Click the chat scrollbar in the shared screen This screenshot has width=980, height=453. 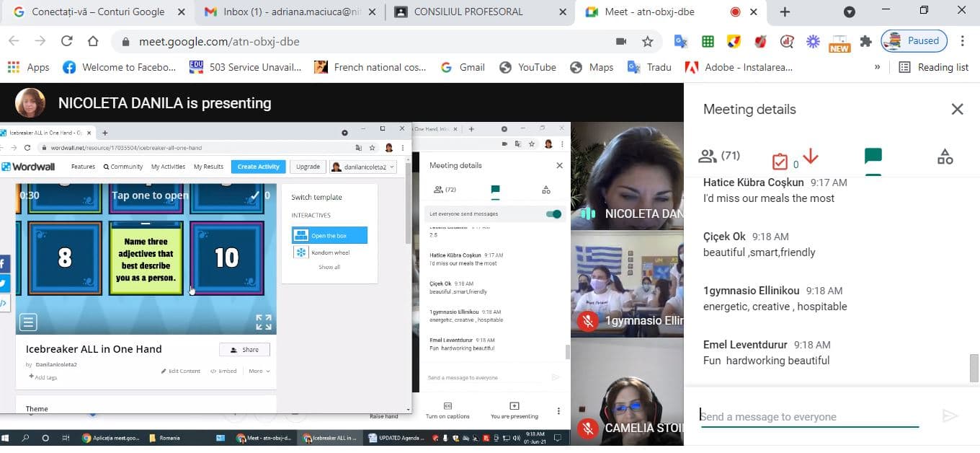[567, 352]
